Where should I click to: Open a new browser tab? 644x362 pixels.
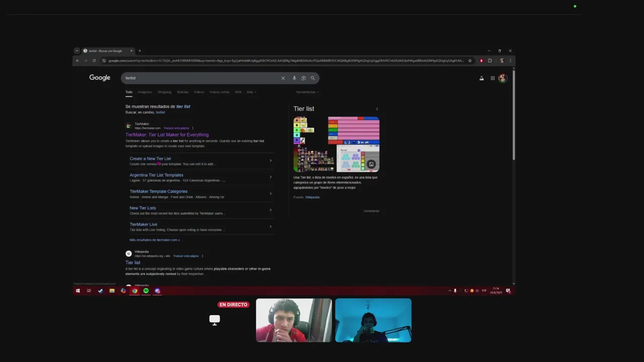point(139,51)
